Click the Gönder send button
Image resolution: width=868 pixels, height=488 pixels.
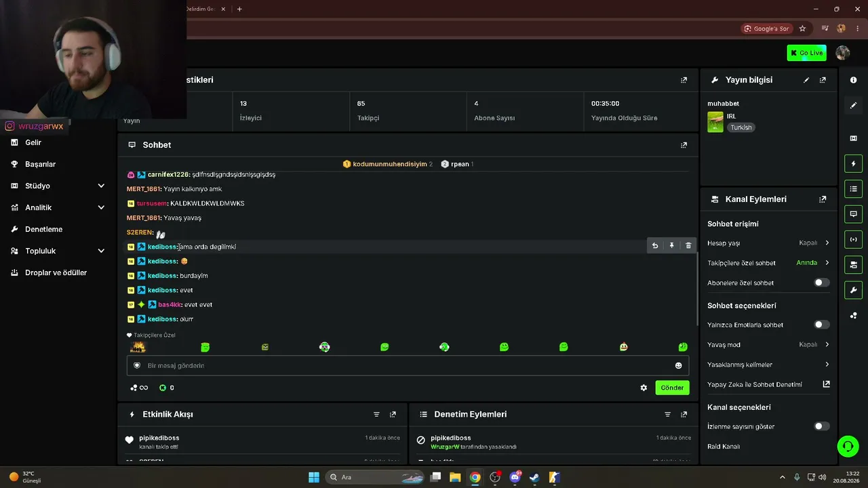pyautogui.click(x=672, y=388)
